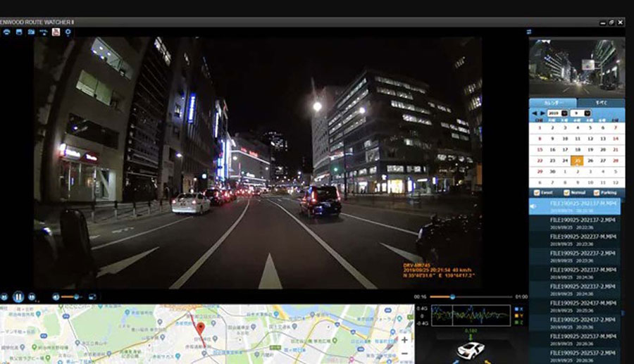Click the green Z axis legend marker
This screenshot has width=634, height=364.
click(x=516, y=322)
